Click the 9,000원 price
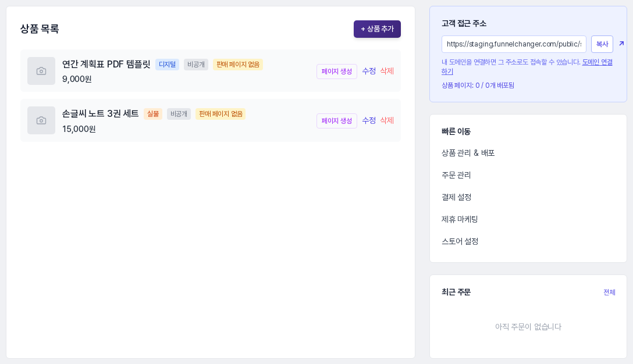The image size is (633, 364). 77,79
